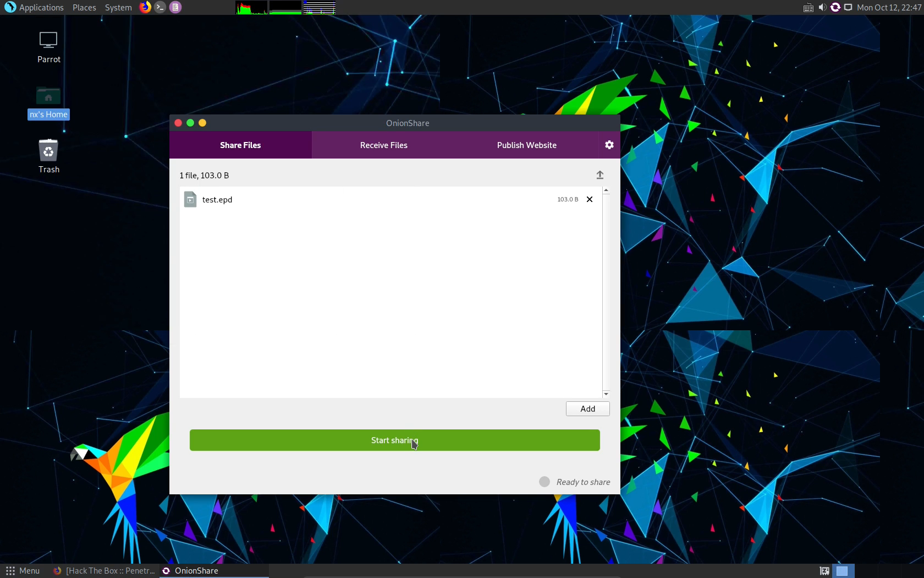Click the gray status indicator beside 'Ready to share'
Image resolution: width=924 pixels, height=578 pixels.
pyautogui.click(x=544, y=482)
